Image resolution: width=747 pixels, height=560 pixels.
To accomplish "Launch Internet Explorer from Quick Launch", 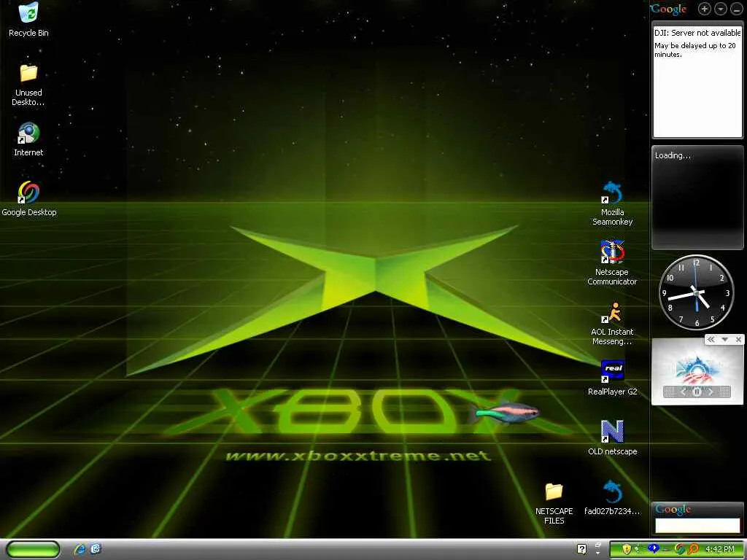I will click(80, 550).
